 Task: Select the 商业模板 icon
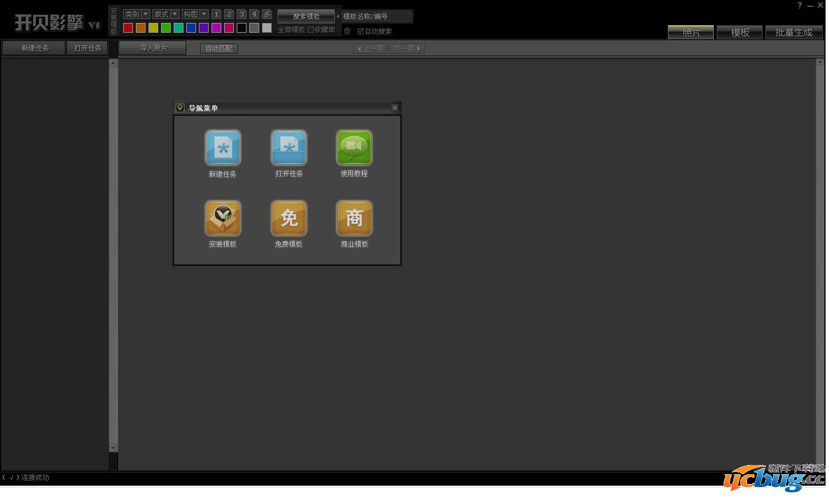coord(354,218)
